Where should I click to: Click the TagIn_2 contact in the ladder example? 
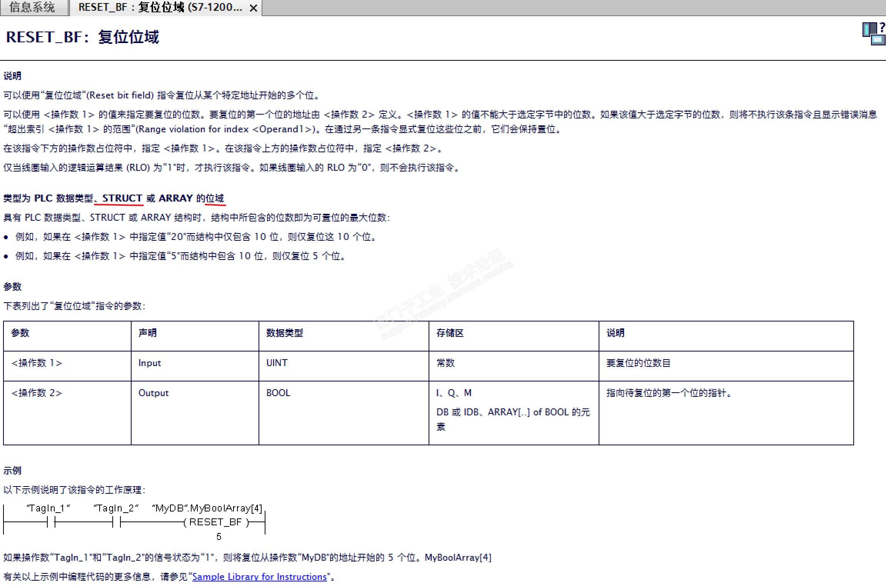[x=116, y=522]
